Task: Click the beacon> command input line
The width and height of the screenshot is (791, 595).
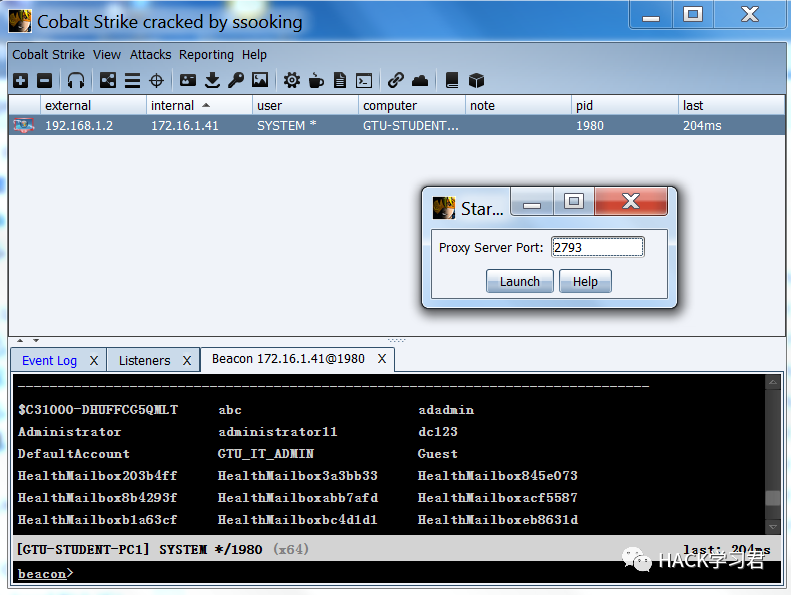Action: (397, 574)
